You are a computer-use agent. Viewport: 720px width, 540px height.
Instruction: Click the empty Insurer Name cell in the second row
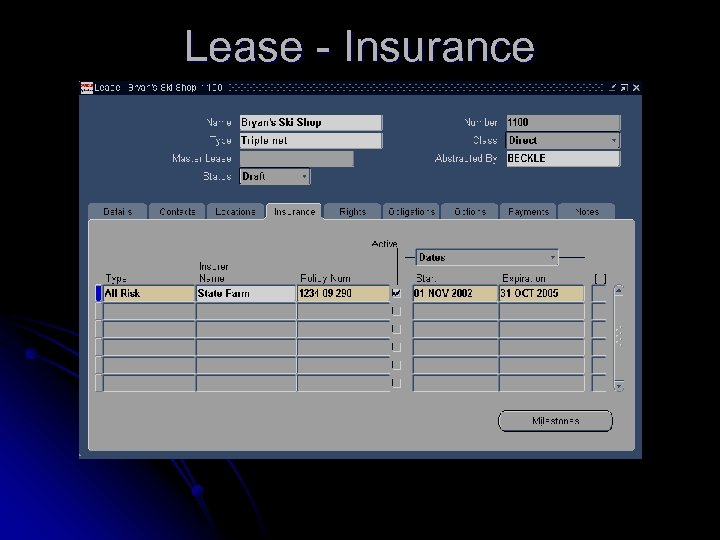(x=246, y=311)
